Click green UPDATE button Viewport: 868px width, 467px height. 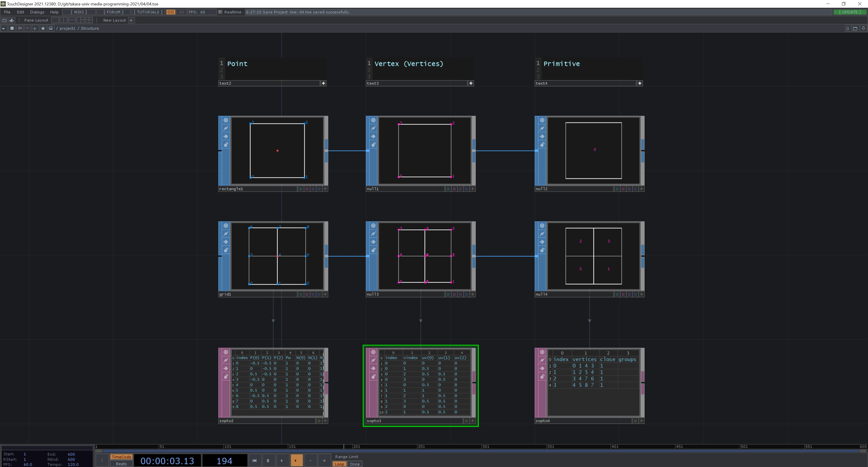850,12
